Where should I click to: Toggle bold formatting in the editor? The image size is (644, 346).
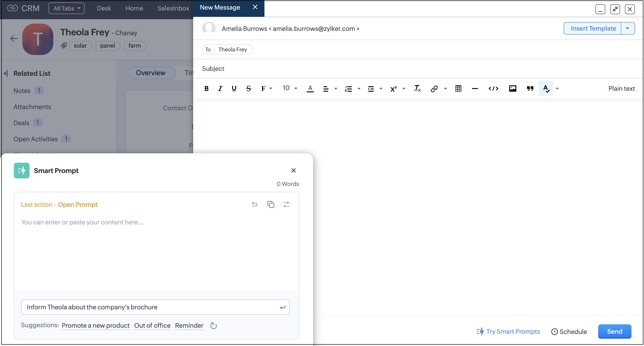206,89
